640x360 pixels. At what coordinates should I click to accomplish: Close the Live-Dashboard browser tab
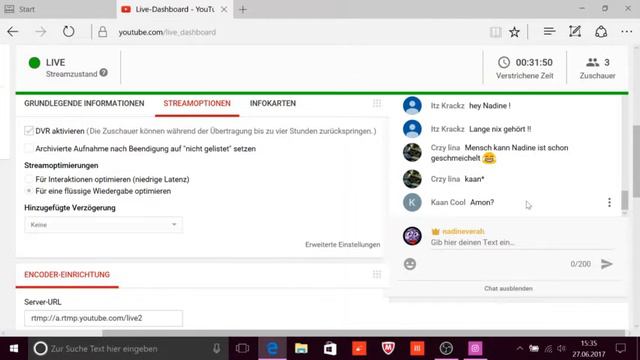tap(224, 9)
